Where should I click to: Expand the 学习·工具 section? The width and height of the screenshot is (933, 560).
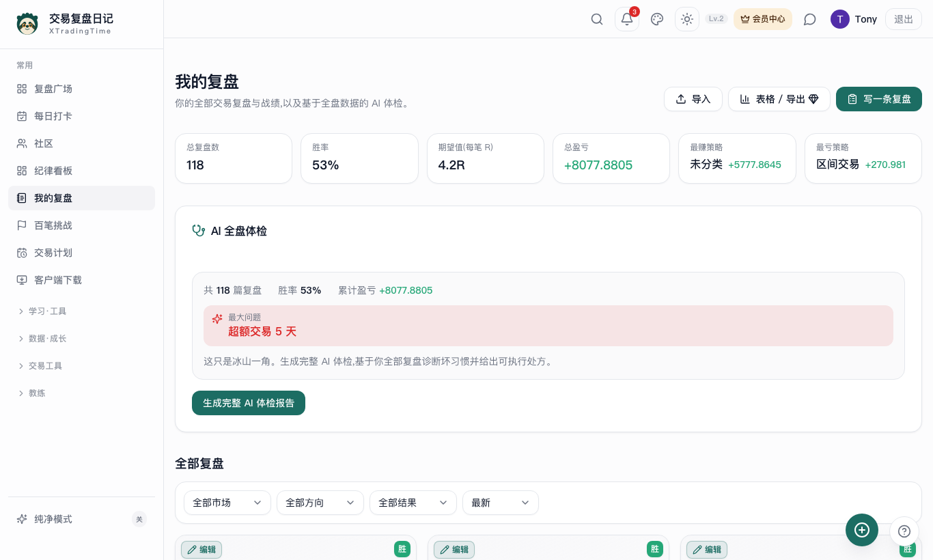pyautogui.click(x=81, y=311)
